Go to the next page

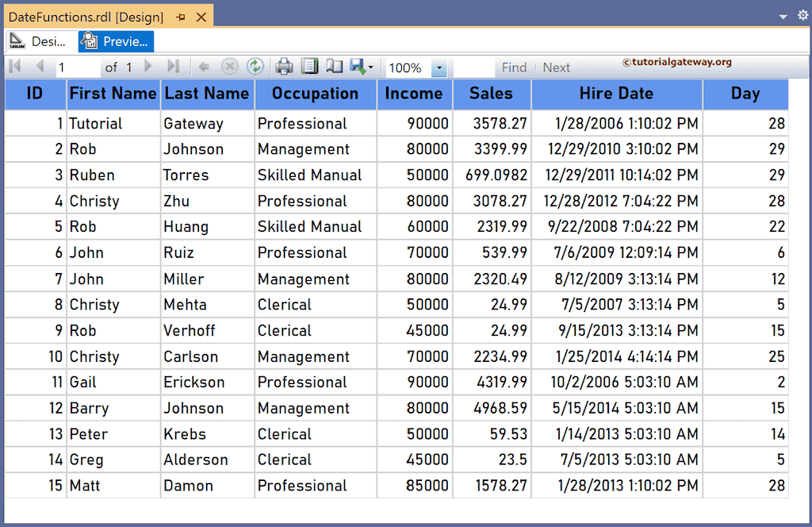[x=148, y=67]
